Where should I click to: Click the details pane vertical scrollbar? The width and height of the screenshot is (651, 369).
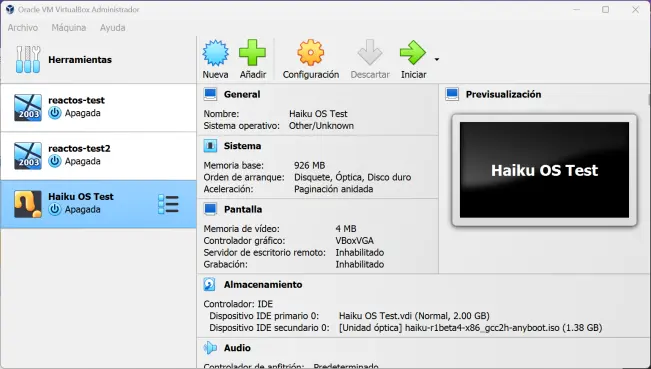pyautogui.click(x=649, y=100)
